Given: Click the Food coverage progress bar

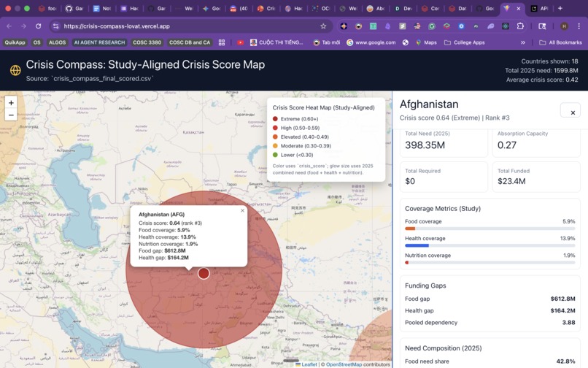Looking at the screenshot, I should tap(490, 229).
